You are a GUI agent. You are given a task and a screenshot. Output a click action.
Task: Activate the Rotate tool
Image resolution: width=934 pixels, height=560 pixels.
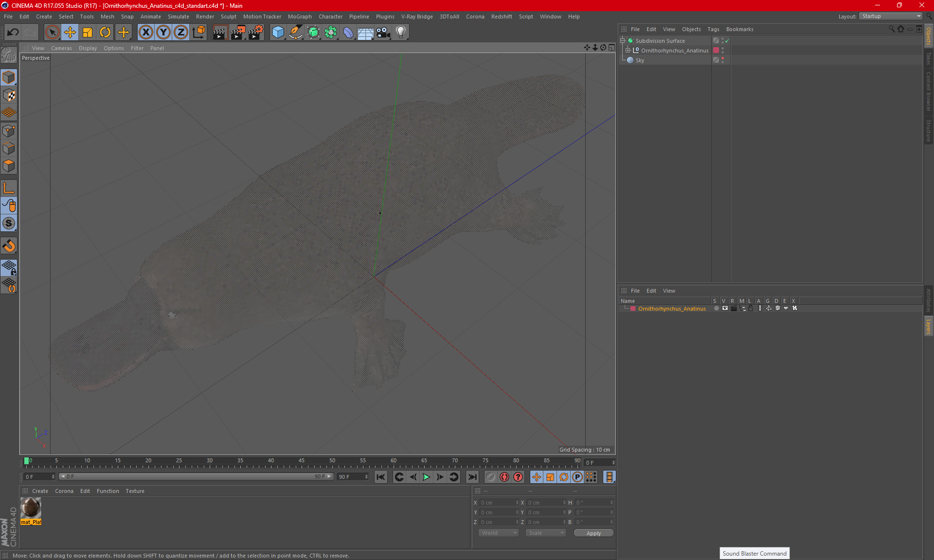pos(105,33)
